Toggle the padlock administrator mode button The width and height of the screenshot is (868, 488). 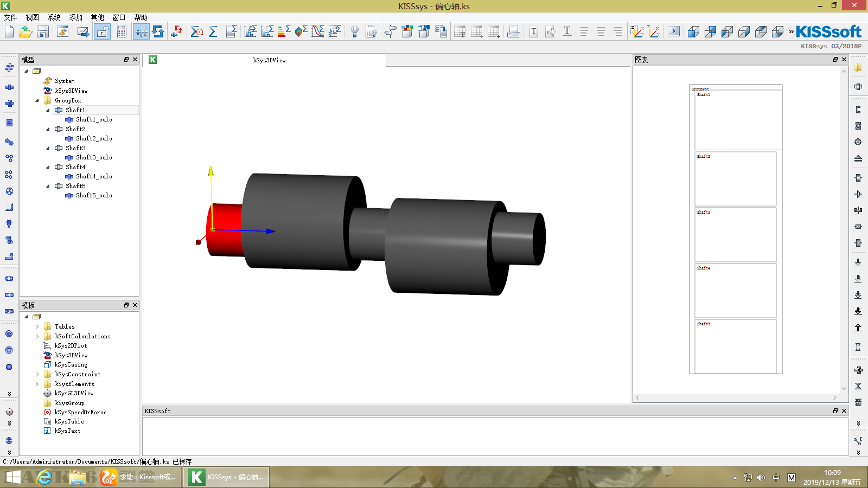coord(102,31)
